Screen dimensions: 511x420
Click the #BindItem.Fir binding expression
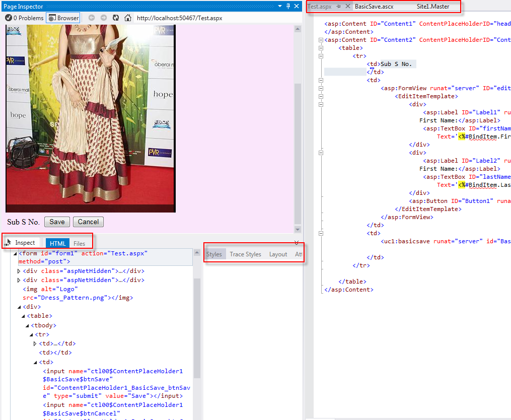click(x=488, y=136)
